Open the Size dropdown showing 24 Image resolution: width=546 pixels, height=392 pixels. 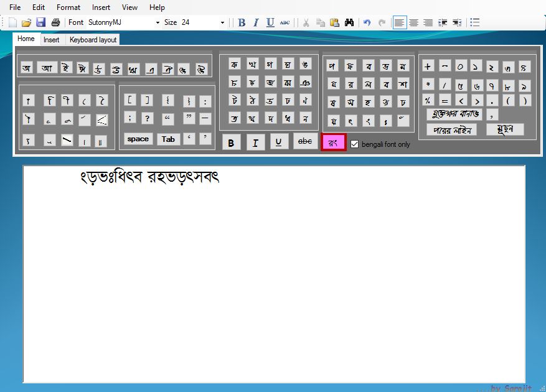click(x=221, y=22)
